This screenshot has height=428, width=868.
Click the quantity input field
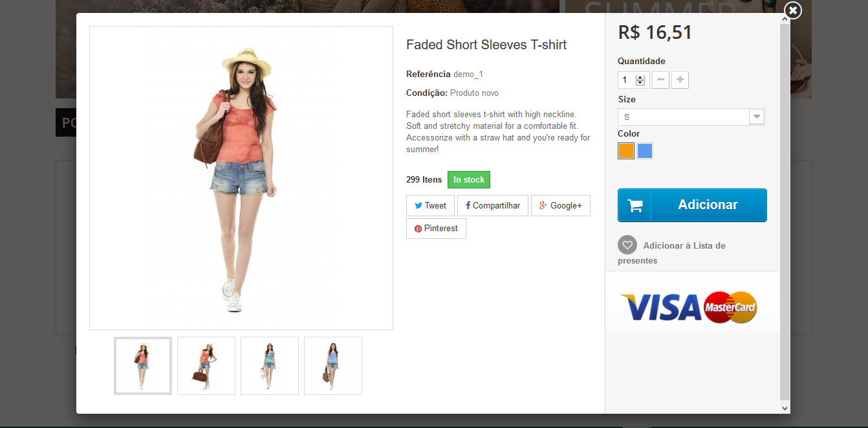(x=633, y=80)
